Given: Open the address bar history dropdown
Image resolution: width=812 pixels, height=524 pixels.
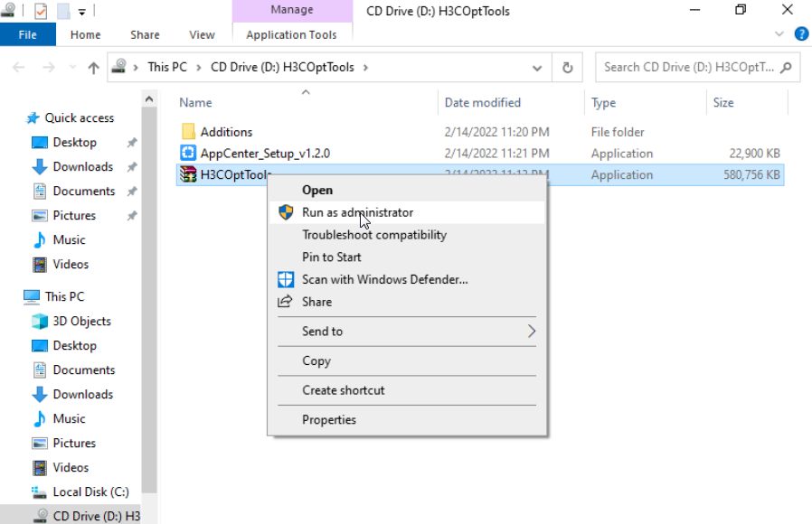Looking at the screenshot, I should pyautogui.click(x=537, y=68).
